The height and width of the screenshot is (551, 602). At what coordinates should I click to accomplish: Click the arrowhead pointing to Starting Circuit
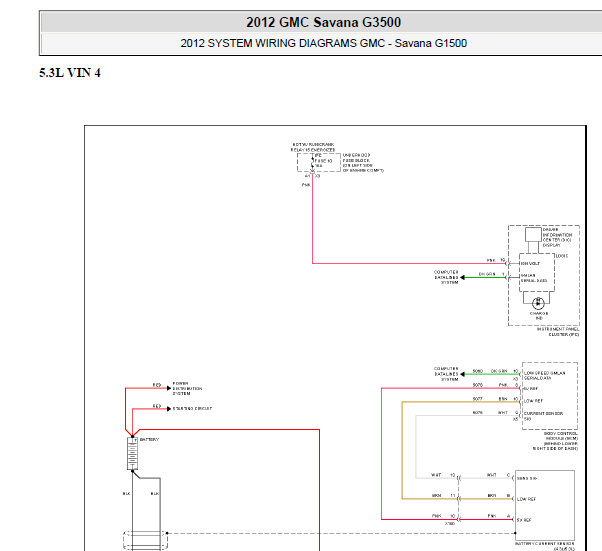click(x=169, y=409)
